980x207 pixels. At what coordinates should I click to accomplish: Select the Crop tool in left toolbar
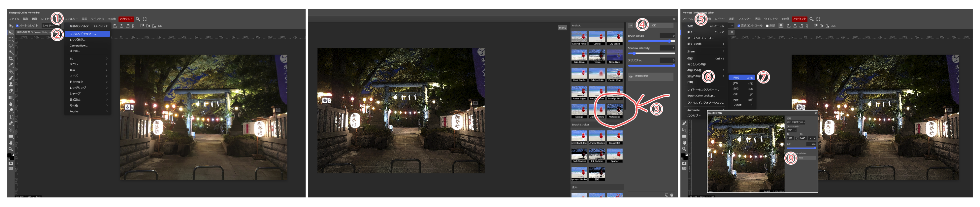(x=11, y=58)
